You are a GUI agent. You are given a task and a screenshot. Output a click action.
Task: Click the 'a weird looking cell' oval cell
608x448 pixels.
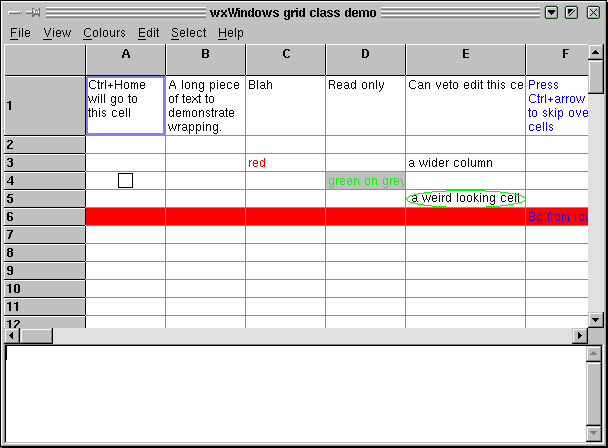tap(466, 199)
